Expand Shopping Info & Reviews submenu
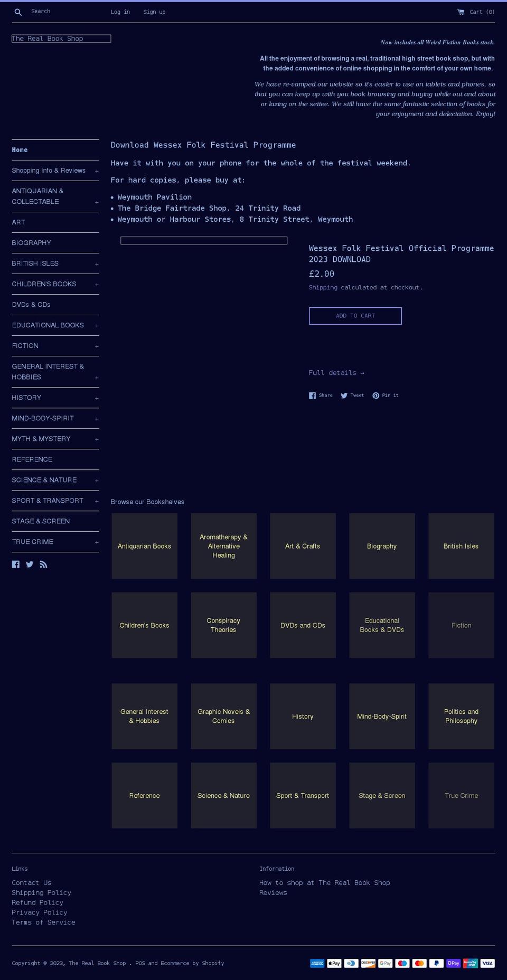Viewport: 507px width, 980px height. 97,171
